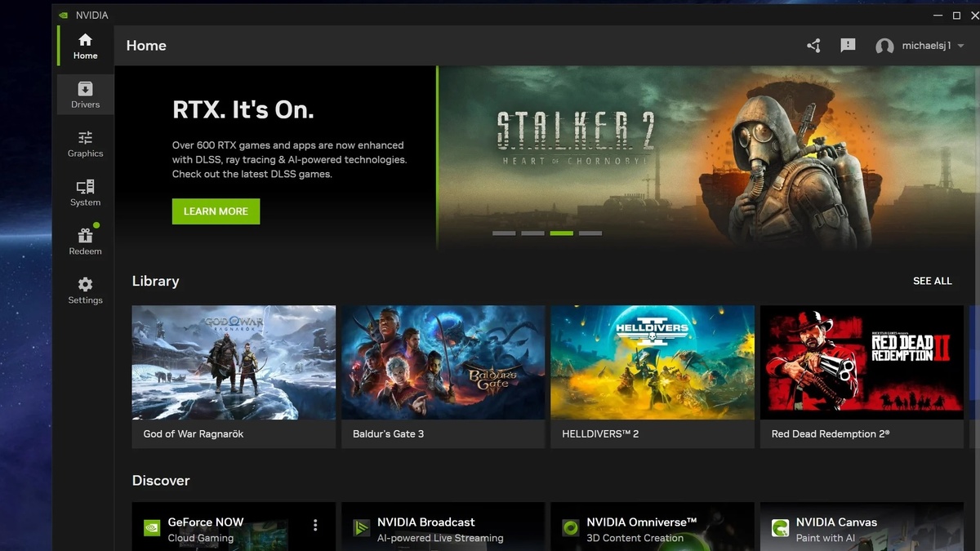Click the share icon in the header
The image size is (980, 551).
click(813, 46)
